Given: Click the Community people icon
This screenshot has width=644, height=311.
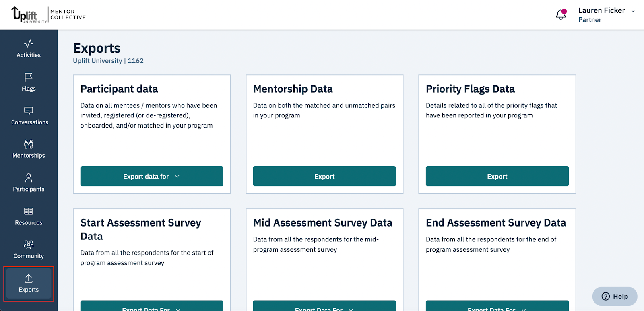Looking at the screenshot, I should pyautogui.click(x=29, y=245).
